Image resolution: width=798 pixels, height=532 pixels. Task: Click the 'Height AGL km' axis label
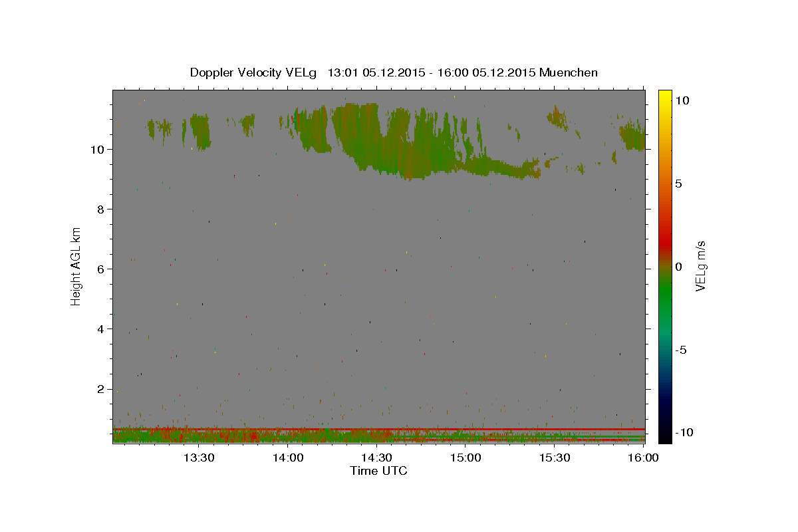(76, 266)
